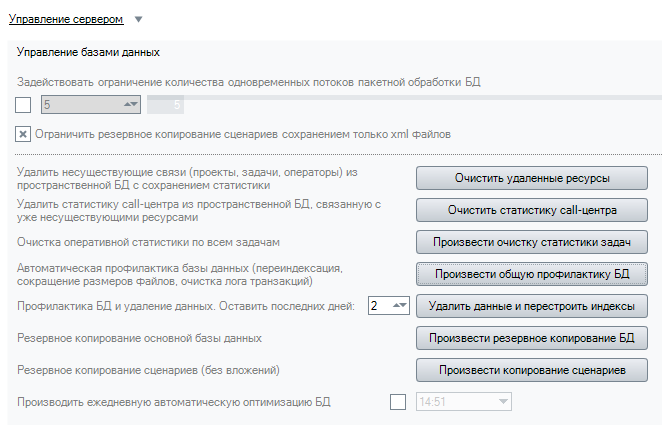Enable the batch processing threads limit checkbox
This screenshot has height=425, width=662.
pos(24,104)
